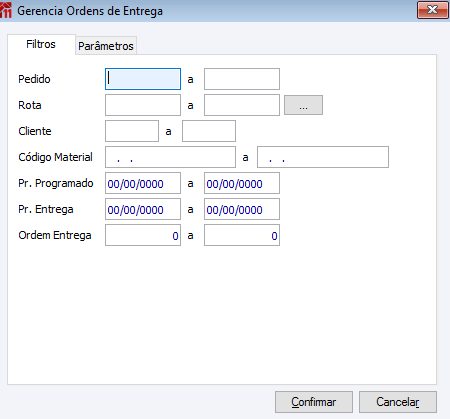The height and width of the screenshot is (419, 450).
Task: Click the Confirmar button
Action: pyautogui.click(x=314, y=402)
